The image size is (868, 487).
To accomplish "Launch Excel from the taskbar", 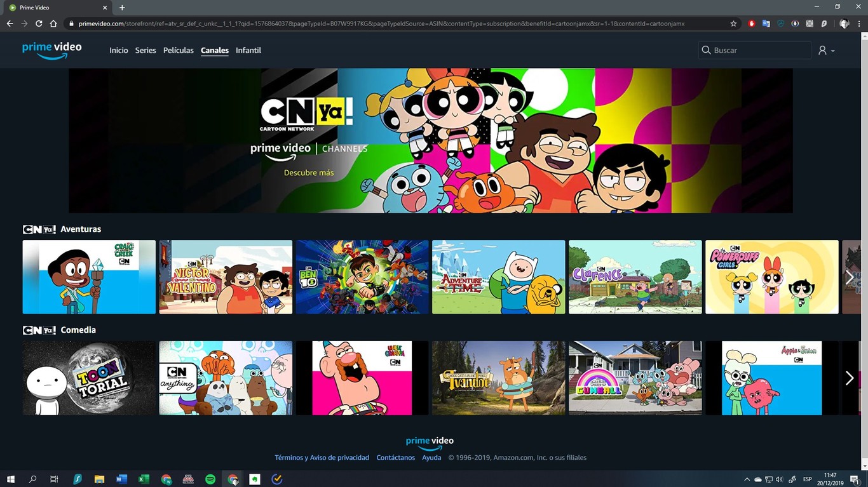I will (144, 479).
